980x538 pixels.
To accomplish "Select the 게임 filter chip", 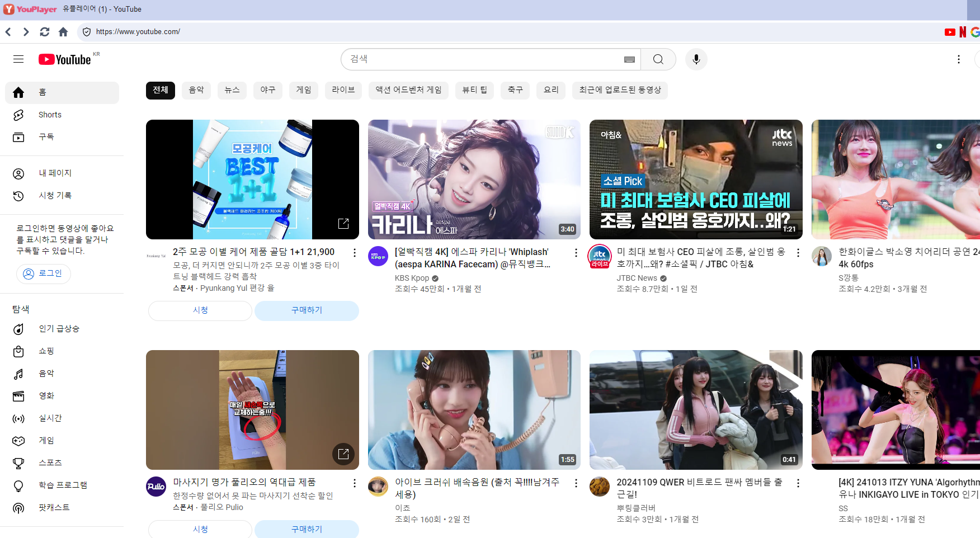I will pyautogui.click(x=304, y=90).
